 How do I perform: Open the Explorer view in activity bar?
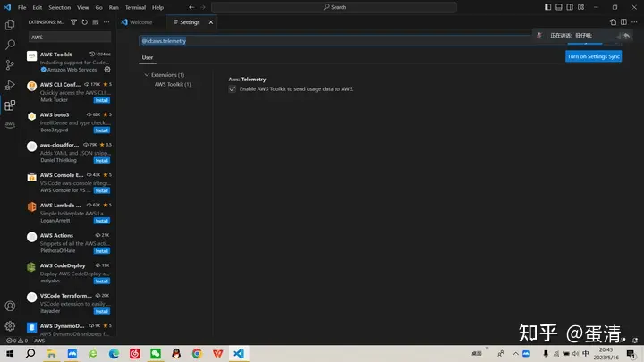pyautogui.click(x=10, y=25)
